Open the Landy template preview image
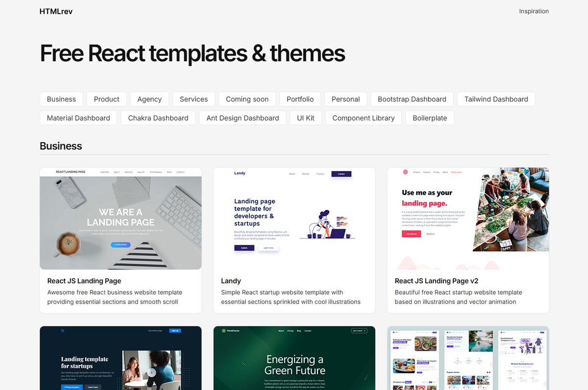Screen dimensions: 588x390 coord(294,219)
